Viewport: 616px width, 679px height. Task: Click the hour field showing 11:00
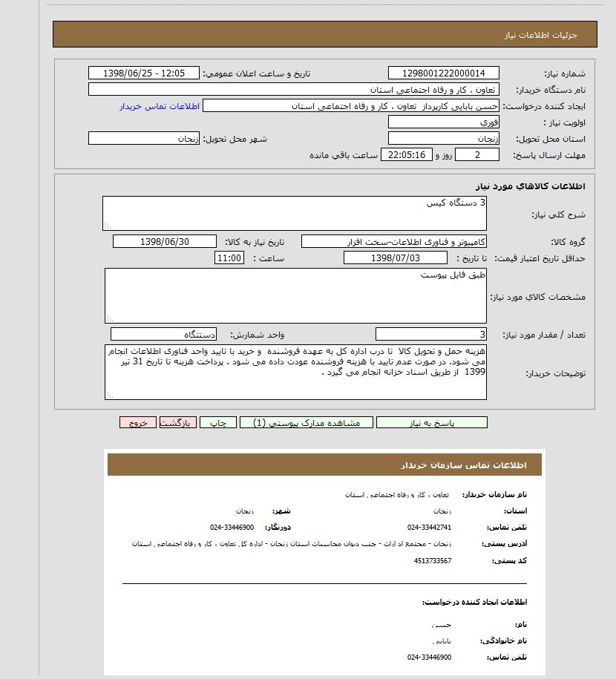tap(229, 258)
